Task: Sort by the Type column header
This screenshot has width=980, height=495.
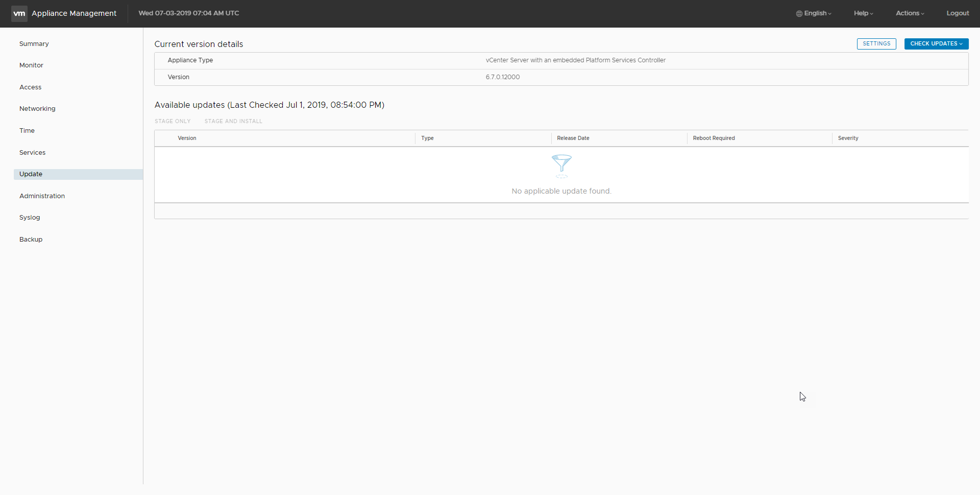Action: click(427, 138)
